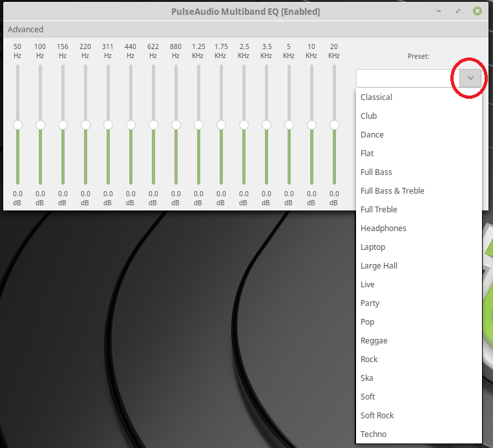Click the 100 Hz slider handle

click(40, 125)
